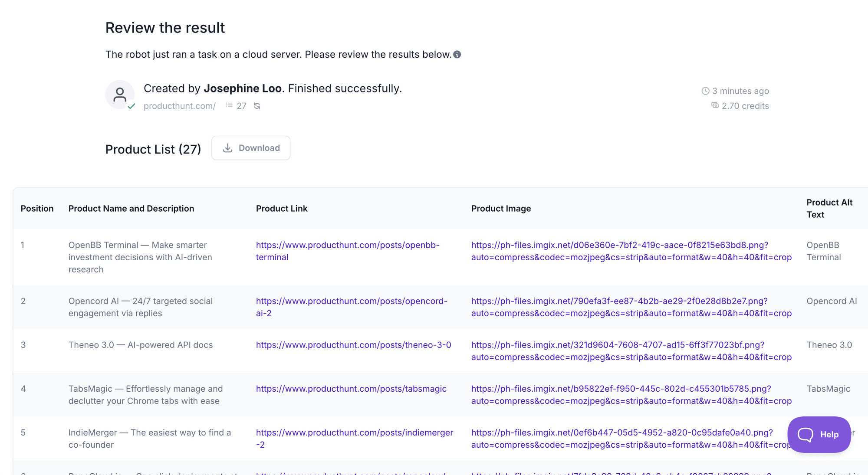Select the Theneo 3.0 description cell
868x475 pixels.
click(x=141, y=345)
